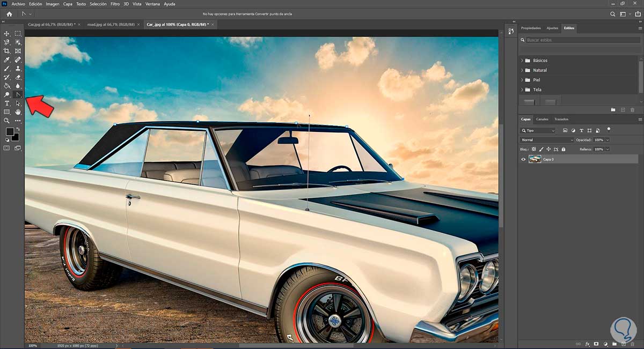The width and height of the screenshot is (644, 349).
Task: Select the Rectangle shape tool
Action: (x=7, y=112)
